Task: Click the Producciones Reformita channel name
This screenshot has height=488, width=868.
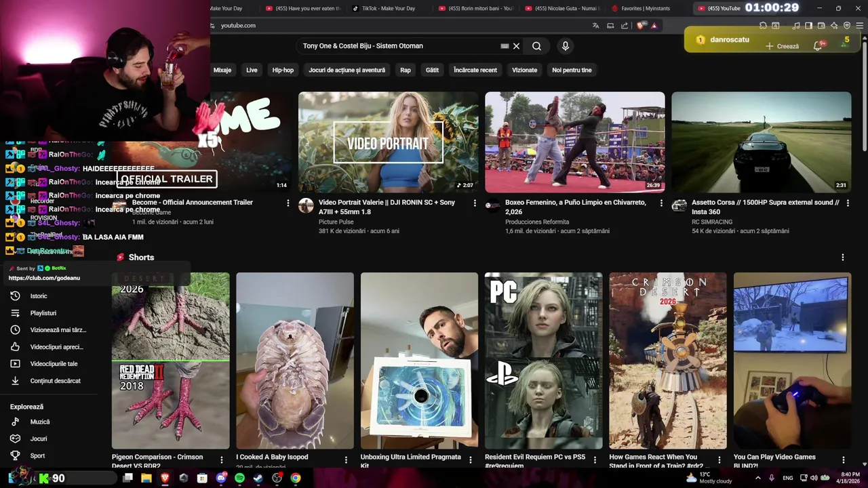Action: click(x=536, y=222)
